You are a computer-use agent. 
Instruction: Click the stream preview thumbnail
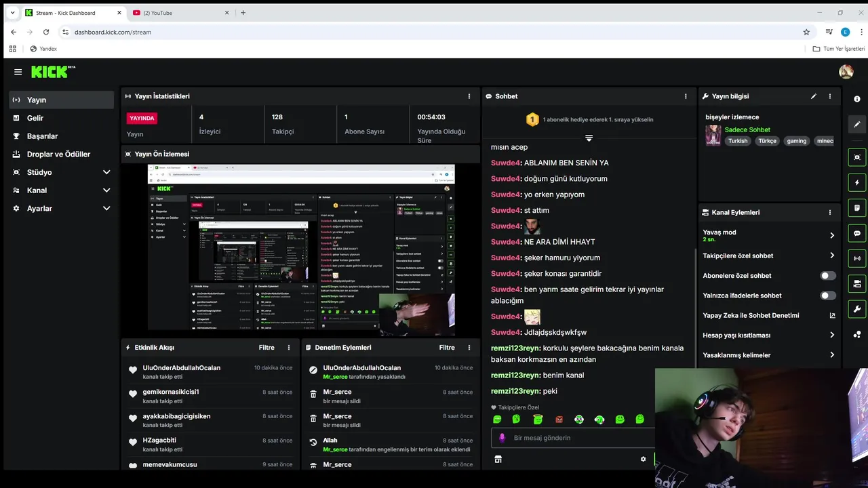pyautogui.click(x=301, y=251)
